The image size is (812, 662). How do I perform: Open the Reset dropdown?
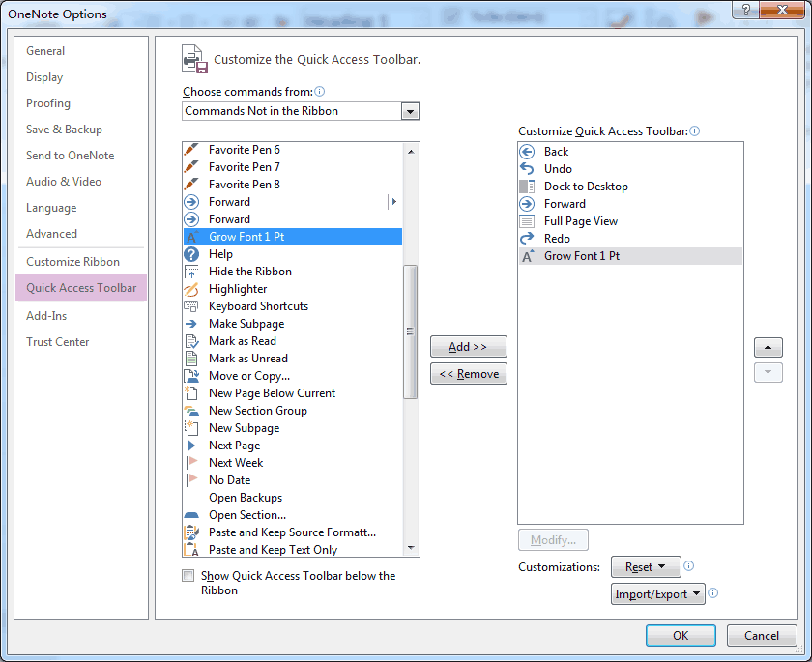pyautogui.click(x=646, y=566)
